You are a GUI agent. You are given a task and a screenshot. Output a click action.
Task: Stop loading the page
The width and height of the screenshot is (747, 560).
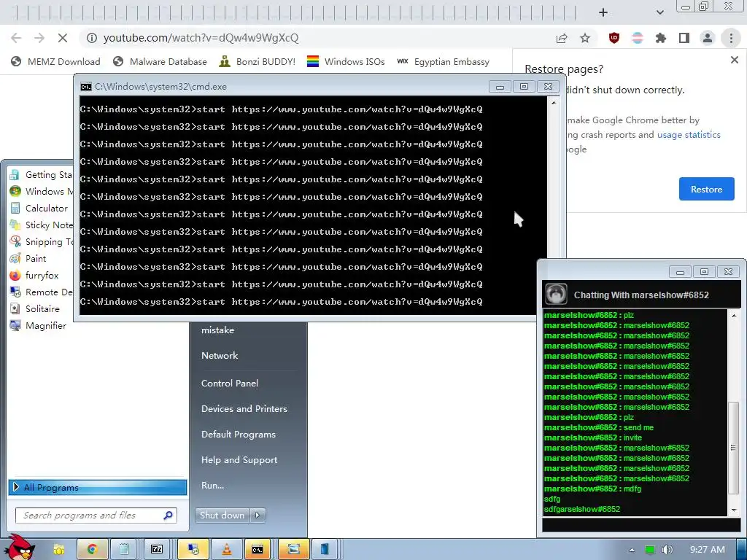(63, 38)
